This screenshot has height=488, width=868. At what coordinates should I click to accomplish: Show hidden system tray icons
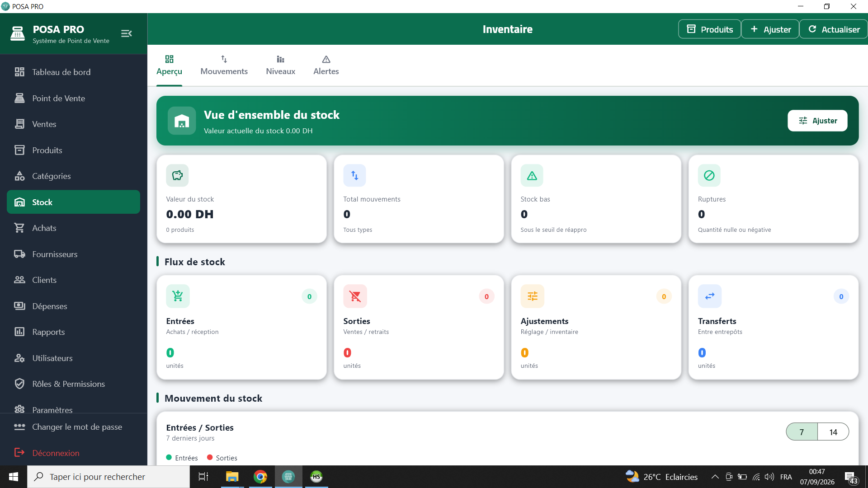pos(715,477)
